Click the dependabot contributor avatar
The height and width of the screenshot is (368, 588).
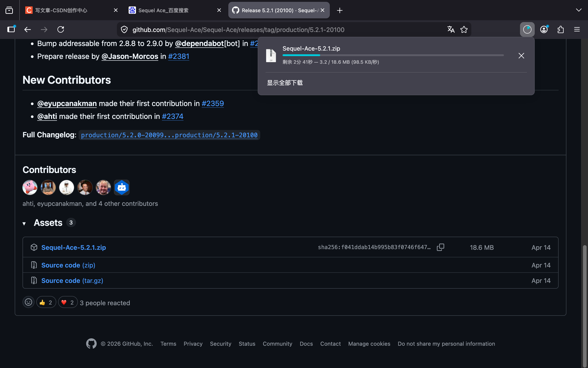(122, 187)
